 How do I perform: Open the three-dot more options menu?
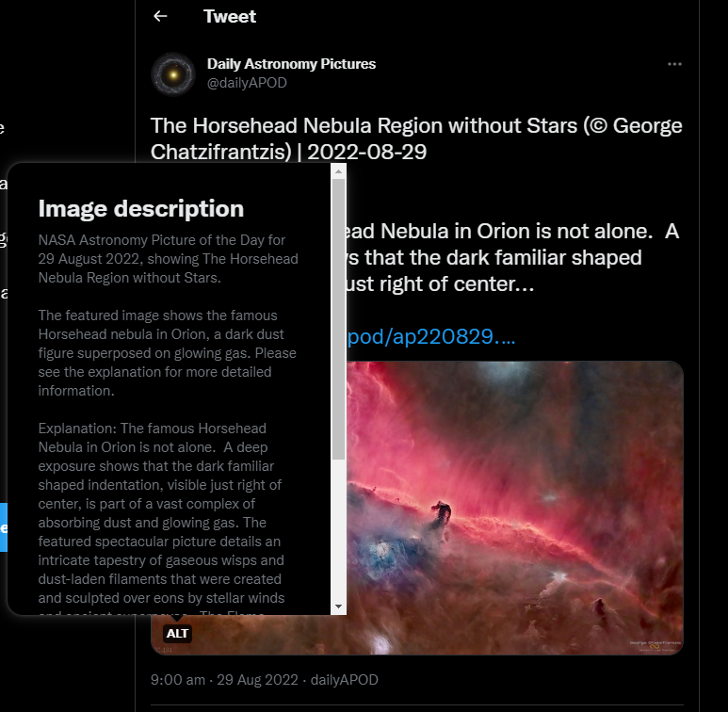[x=674, y=64]
